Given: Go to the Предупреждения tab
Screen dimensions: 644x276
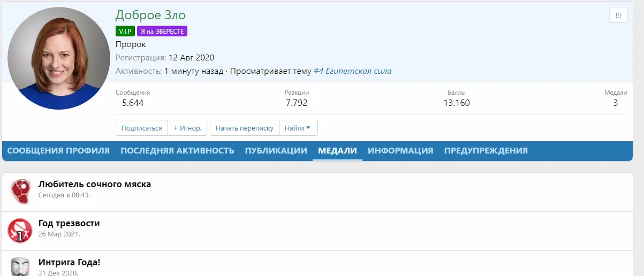Looking at the screenshot, I should click(486, 151).
